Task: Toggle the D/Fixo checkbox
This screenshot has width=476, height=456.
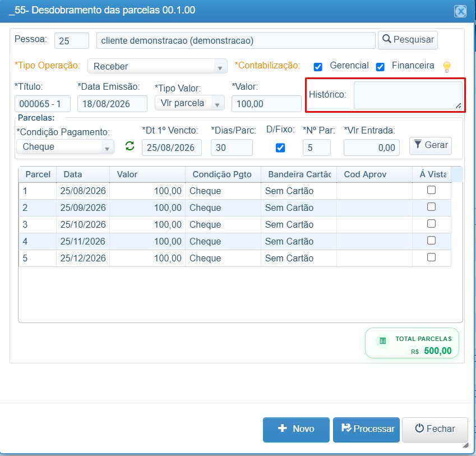Action: pyautogui.click(x=280, y=148)
